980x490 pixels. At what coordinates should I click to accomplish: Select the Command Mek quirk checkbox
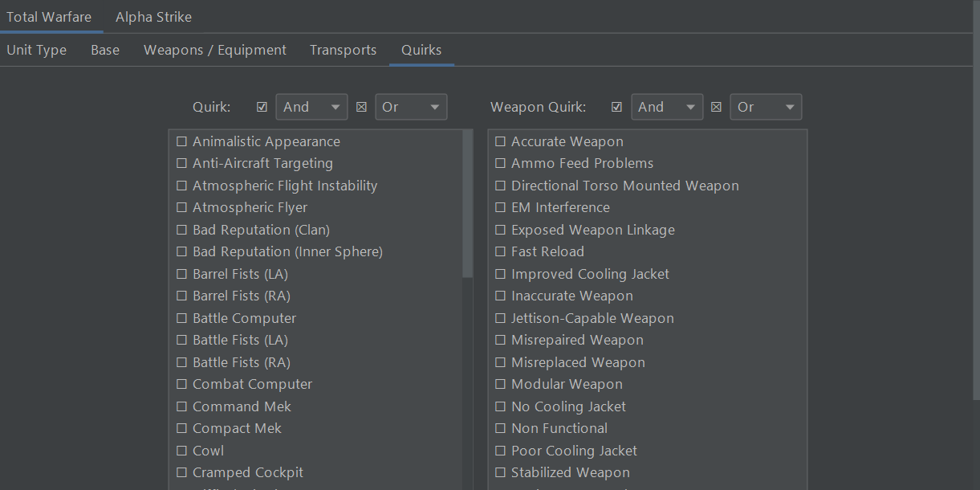click(x=181, y=406)
